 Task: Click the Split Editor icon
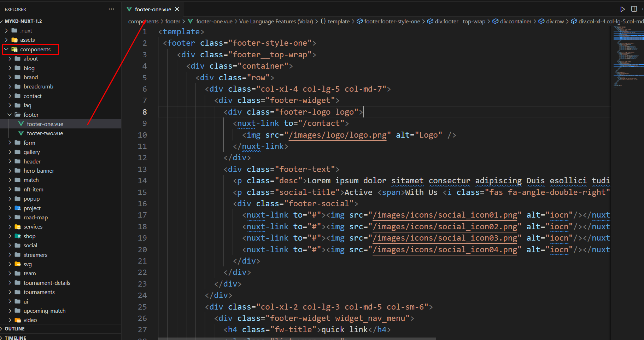pyautogui.click(x=634, y=9)
